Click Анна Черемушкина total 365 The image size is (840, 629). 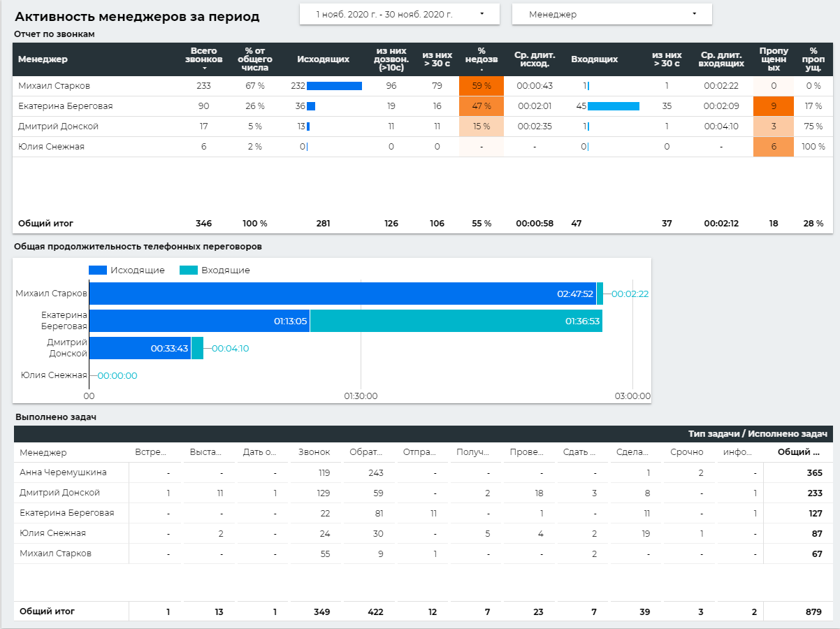[x=814, y=472]
